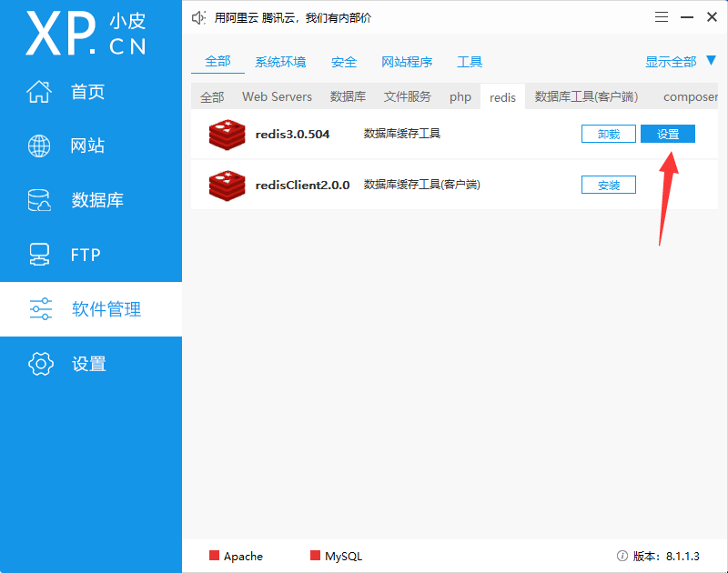The image size is (728, 573).
Task: Select the composer sub-tab
Action: pos(691,97)
